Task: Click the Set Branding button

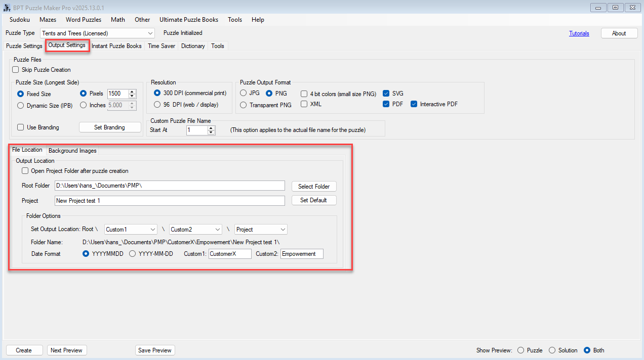Action: coord(109,127)
